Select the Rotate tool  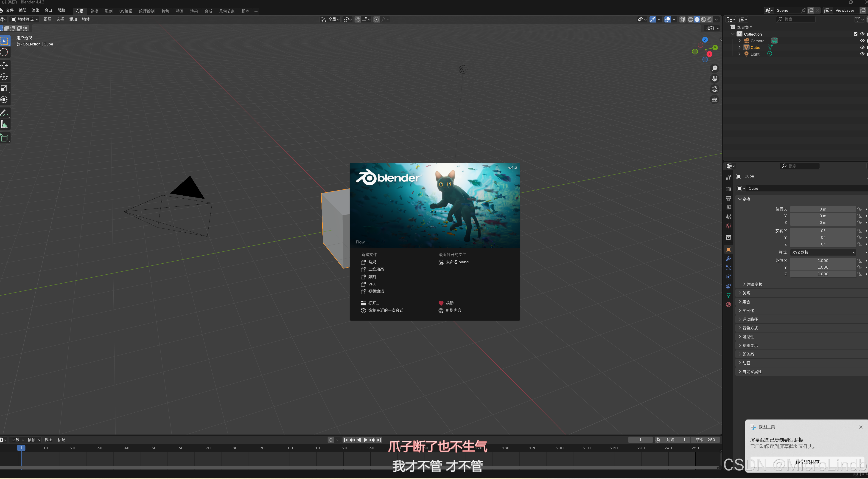[4, 77]
